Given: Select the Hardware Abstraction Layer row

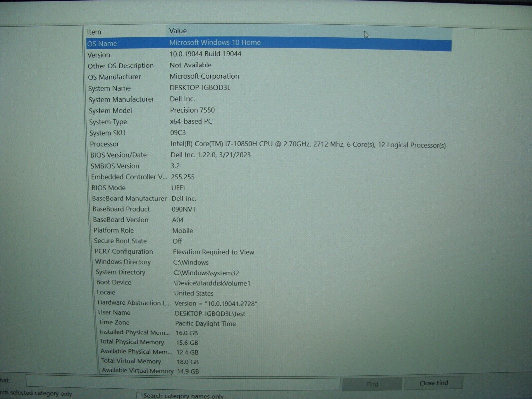Looking at the screenshot, I should tap(269, 303).
